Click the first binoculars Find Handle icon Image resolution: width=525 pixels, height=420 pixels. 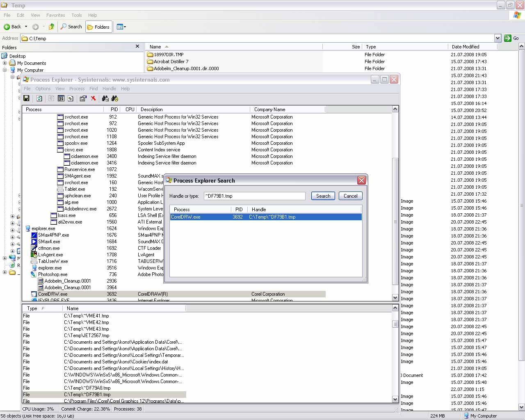[105, 98]
